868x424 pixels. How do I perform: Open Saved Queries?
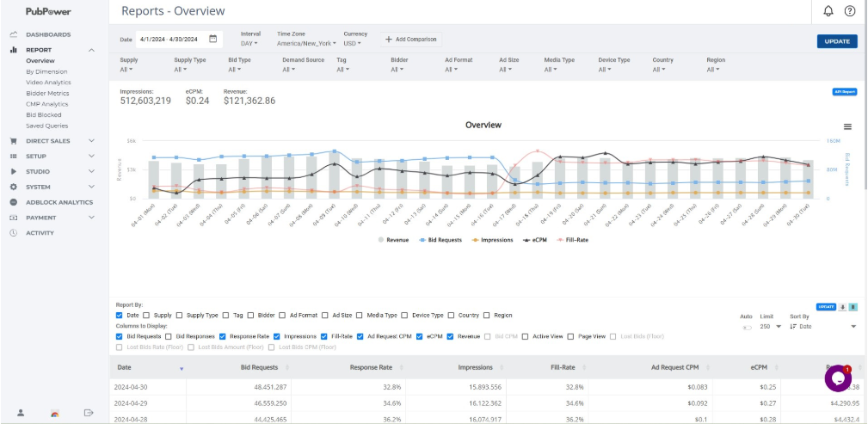pos(46,126)
